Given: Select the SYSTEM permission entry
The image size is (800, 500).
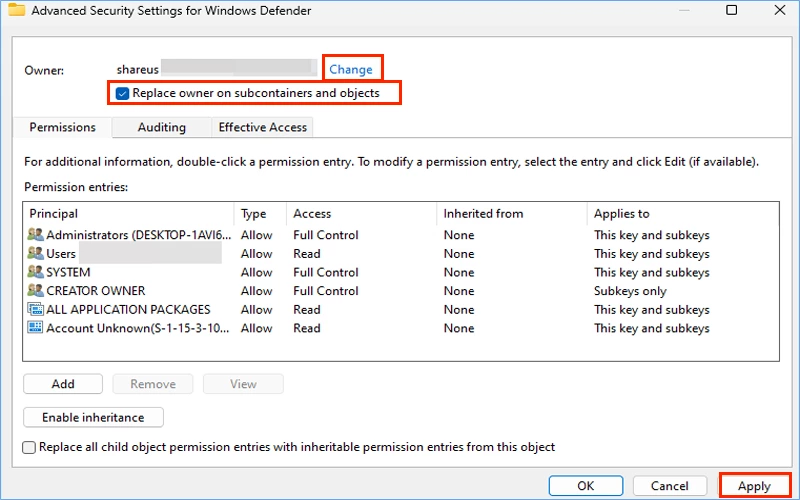Looking at the screenshot, I should 401,272.
